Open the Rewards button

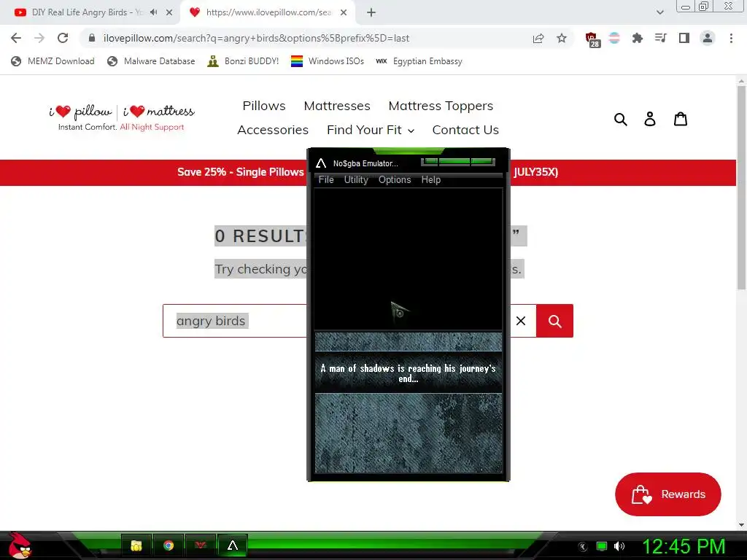coord(668,494)
